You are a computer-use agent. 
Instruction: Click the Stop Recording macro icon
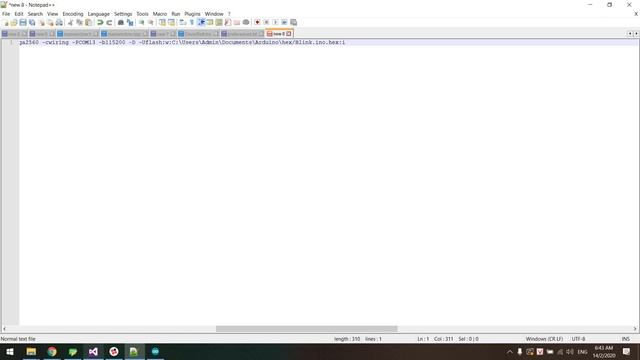266,22
